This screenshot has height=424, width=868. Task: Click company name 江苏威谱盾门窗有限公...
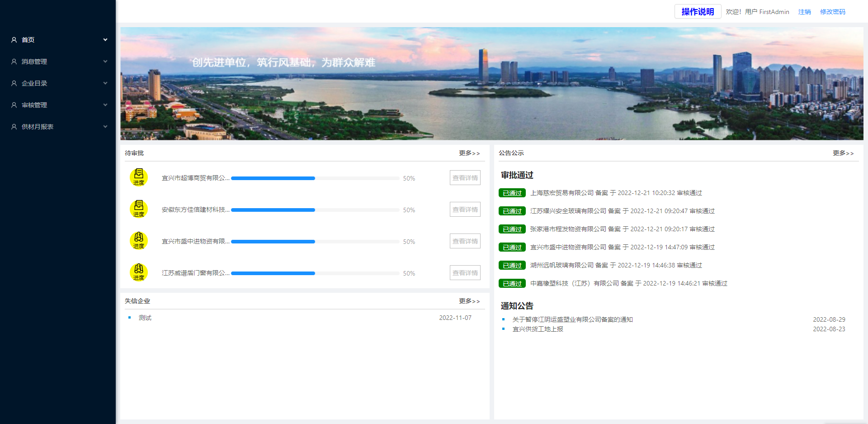(x=195, y=273)
